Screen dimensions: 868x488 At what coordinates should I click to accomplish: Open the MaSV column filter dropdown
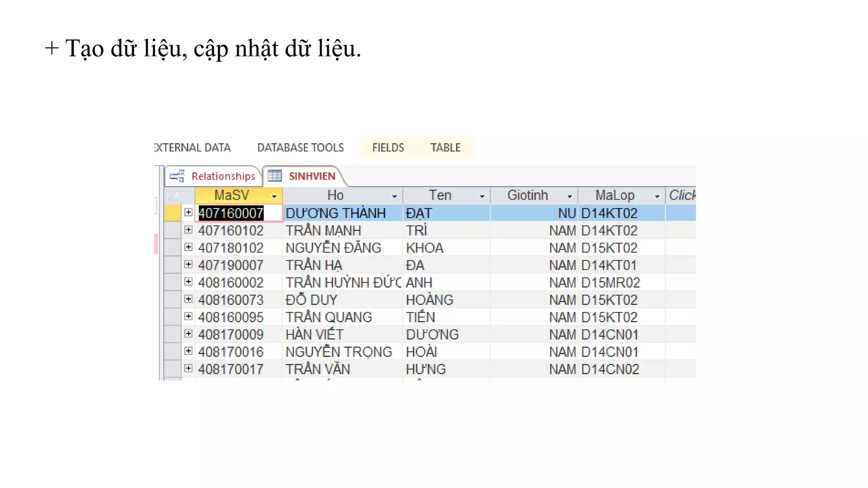tap(274, 196)
